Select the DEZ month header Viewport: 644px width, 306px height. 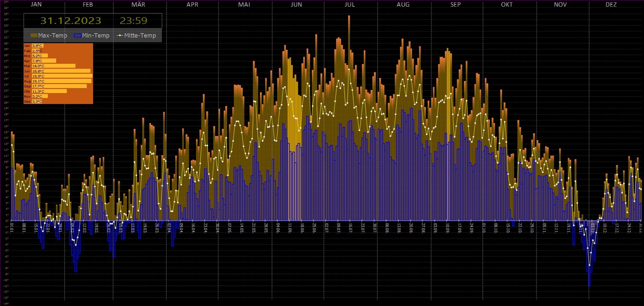tap(611, 4)
